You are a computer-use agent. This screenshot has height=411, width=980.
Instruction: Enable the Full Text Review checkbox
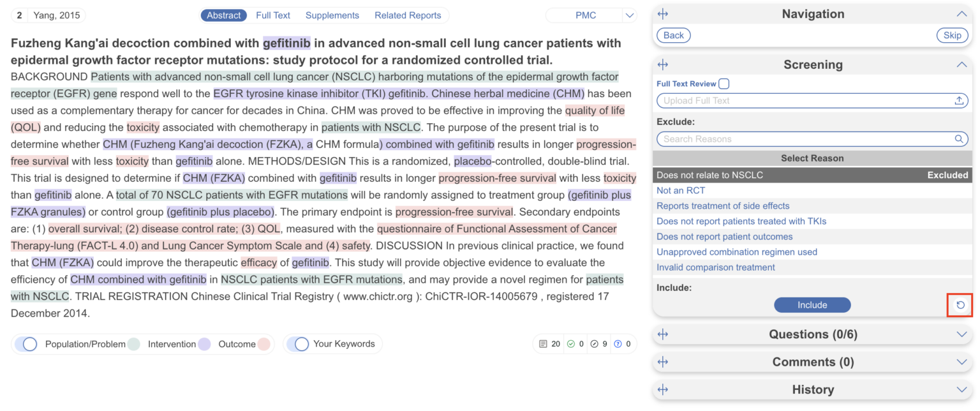coord(725,83)
